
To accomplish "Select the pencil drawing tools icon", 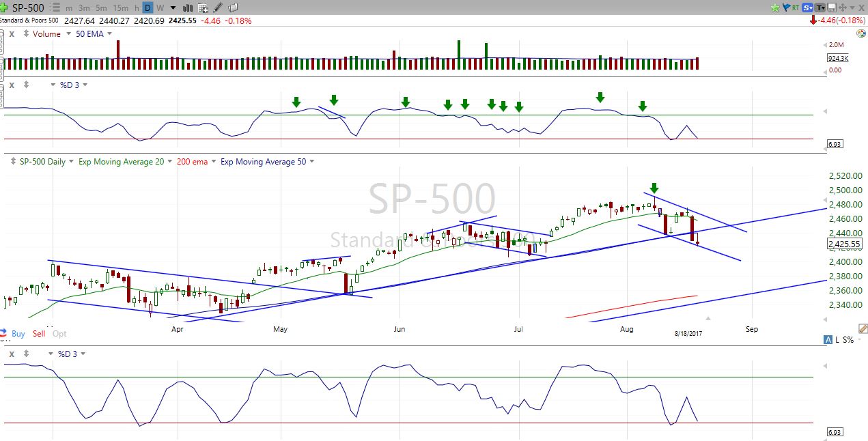I will [x=218, y=8].
